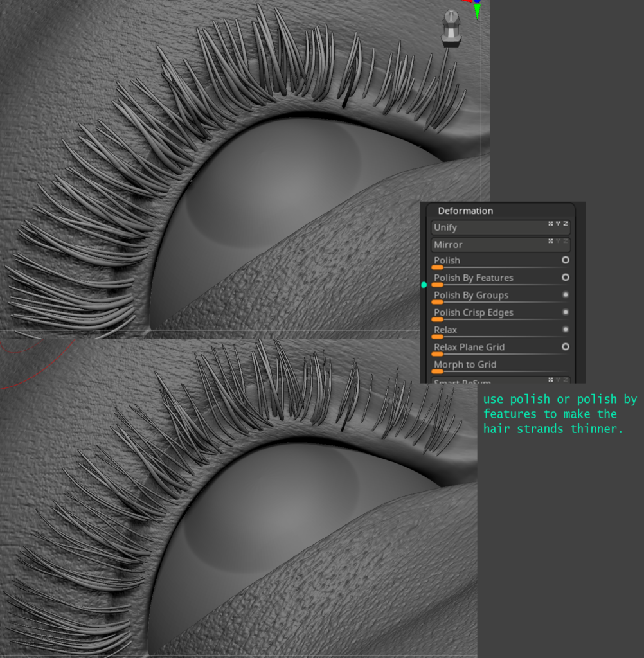Screen dimensions: 644x658
Task: Toggle the Polish By Features circle modifier
Action: click(x=566, y=278)
